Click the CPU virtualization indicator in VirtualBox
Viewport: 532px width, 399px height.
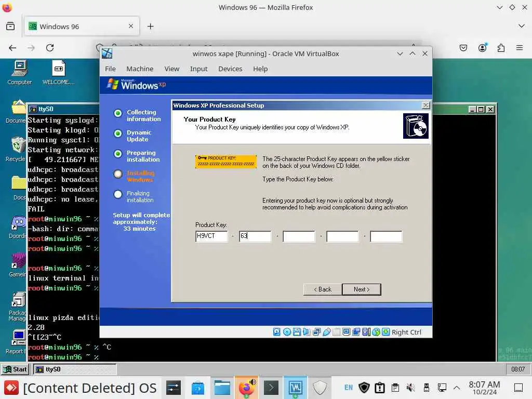(366, 332)
